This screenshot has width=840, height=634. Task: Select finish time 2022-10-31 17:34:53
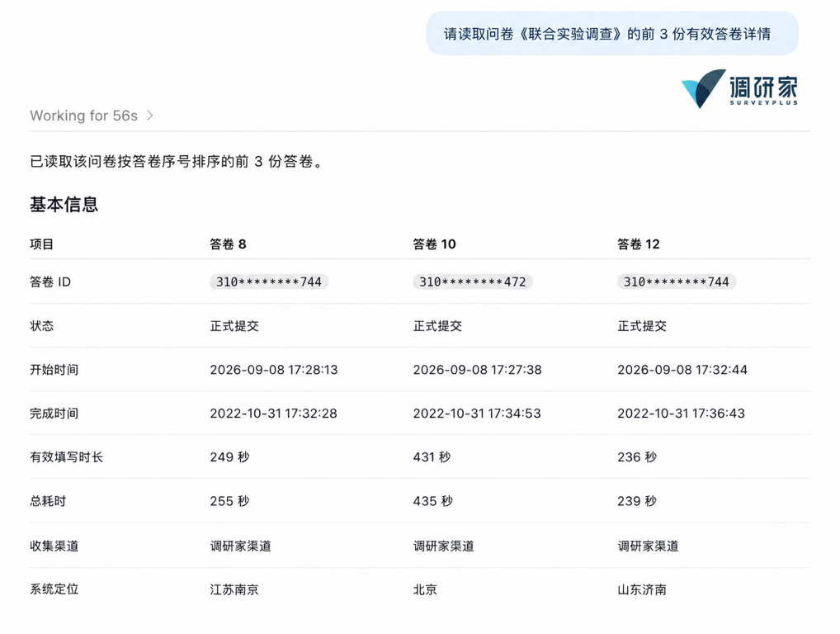tap(477, 414)
